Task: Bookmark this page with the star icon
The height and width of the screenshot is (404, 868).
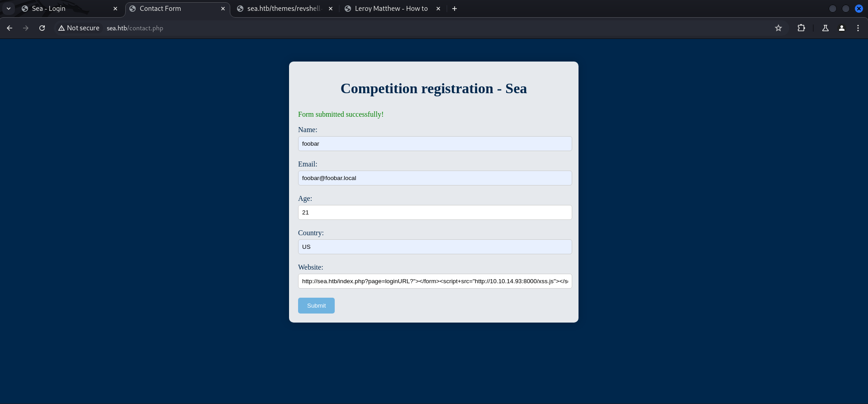Action: pyautogui.click(x=778, y=28)
